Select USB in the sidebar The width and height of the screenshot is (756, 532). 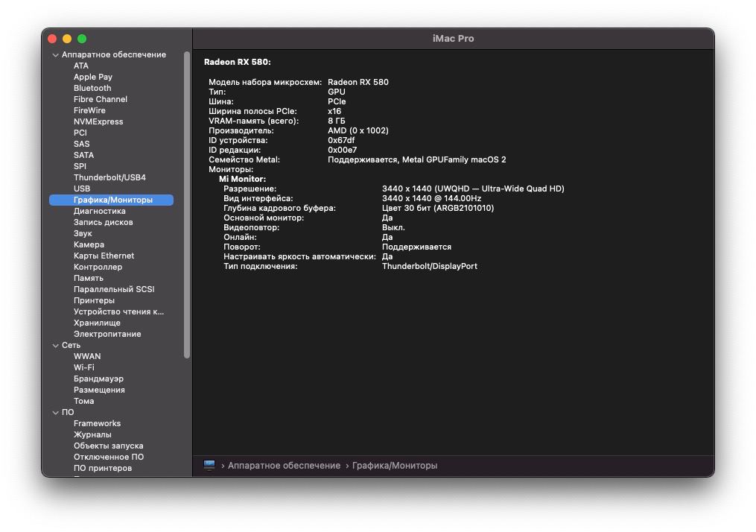tap(82, 189)
